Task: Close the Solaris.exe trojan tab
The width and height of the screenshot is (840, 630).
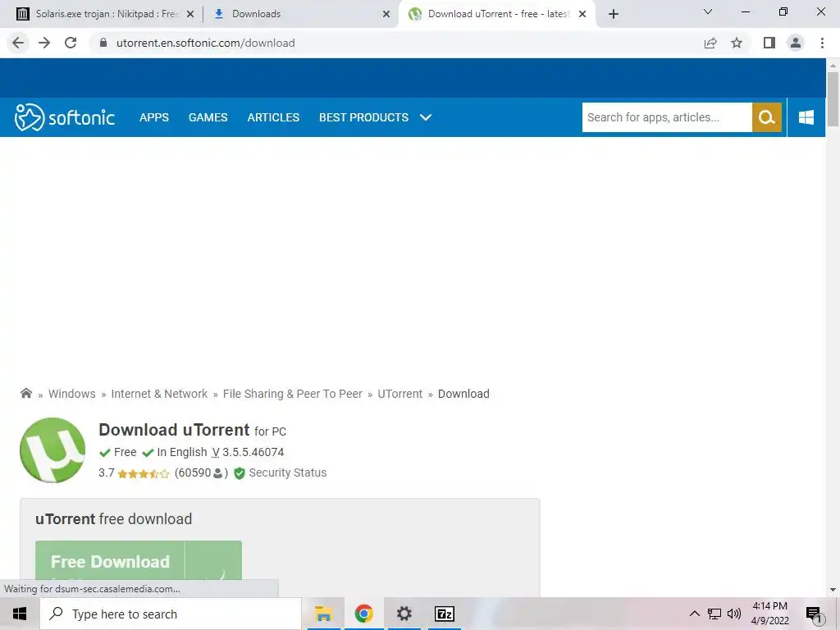Action: [190, 15]
